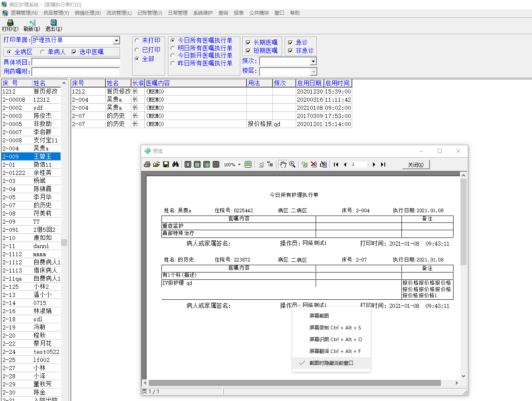532x401 pixels.
Task: Open the 打印单据 dropdown list
Action: point(116,40)
